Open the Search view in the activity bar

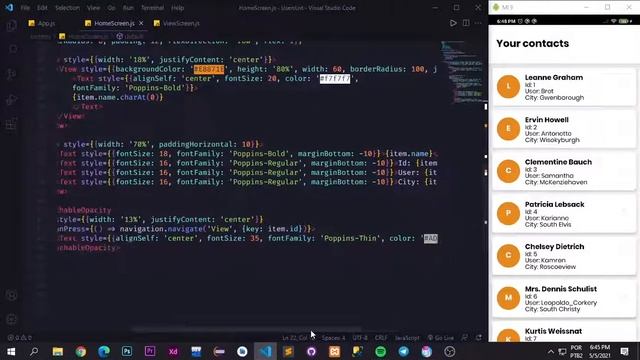[13, 49]
